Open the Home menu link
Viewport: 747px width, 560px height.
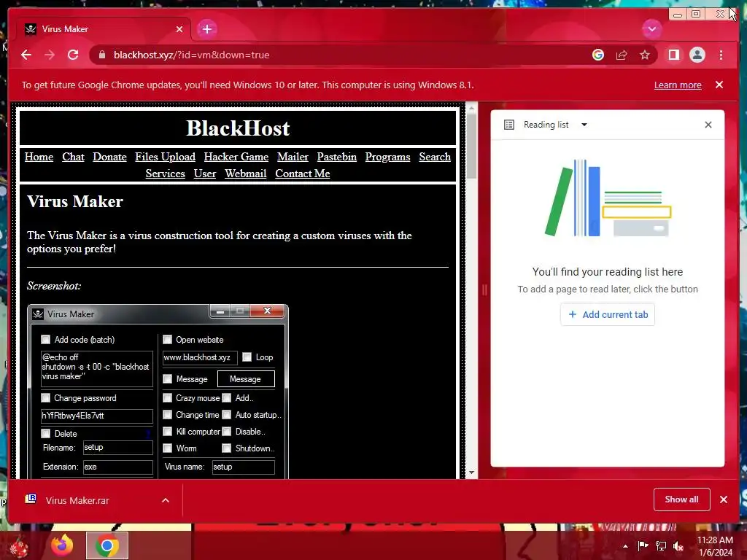point(39,157)
